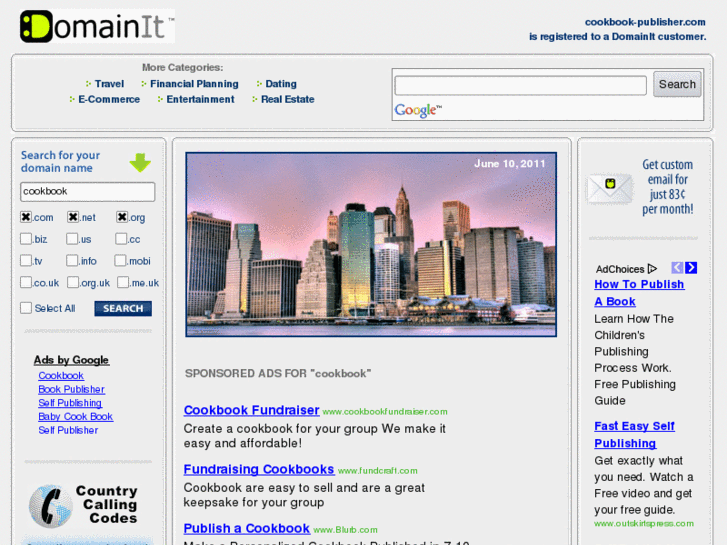Check the .co.uk checkbox
727x545 pixels.
26,282
